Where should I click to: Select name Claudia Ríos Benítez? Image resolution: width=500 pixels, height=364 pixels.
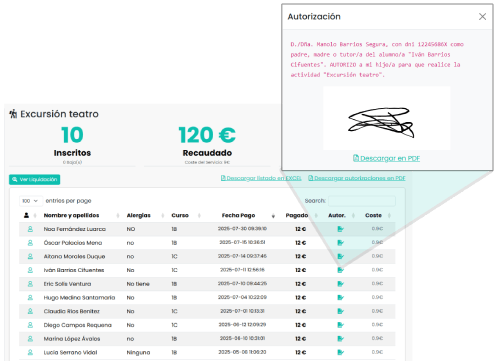[x=72, y=311]
